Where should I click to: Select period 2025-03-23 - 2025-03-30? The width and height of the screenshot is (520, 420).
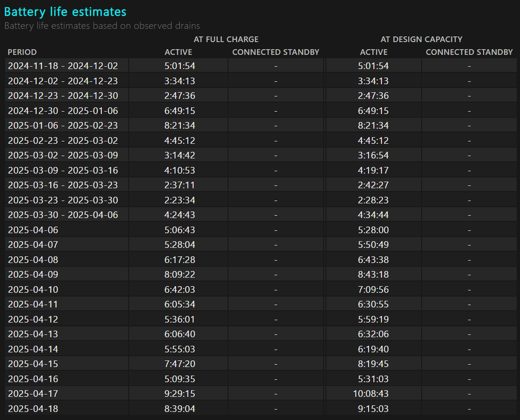tap(63, 200)
